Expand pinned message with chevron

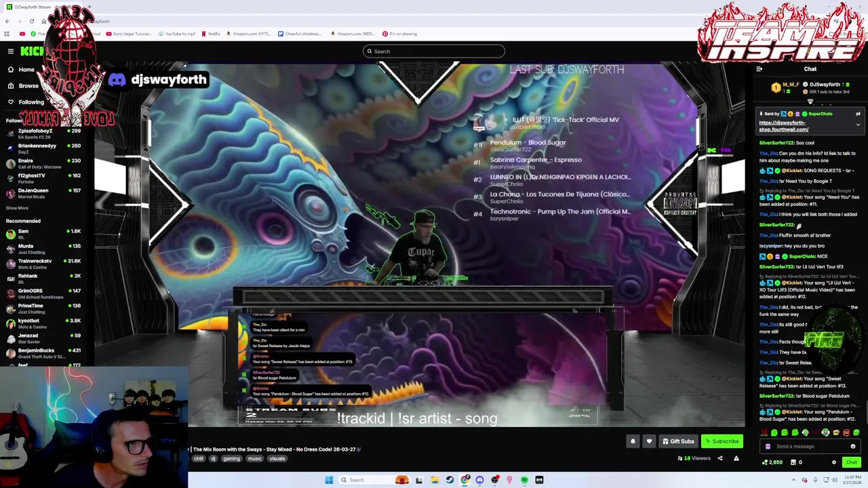pyautogui.click(x=858, y=125)
